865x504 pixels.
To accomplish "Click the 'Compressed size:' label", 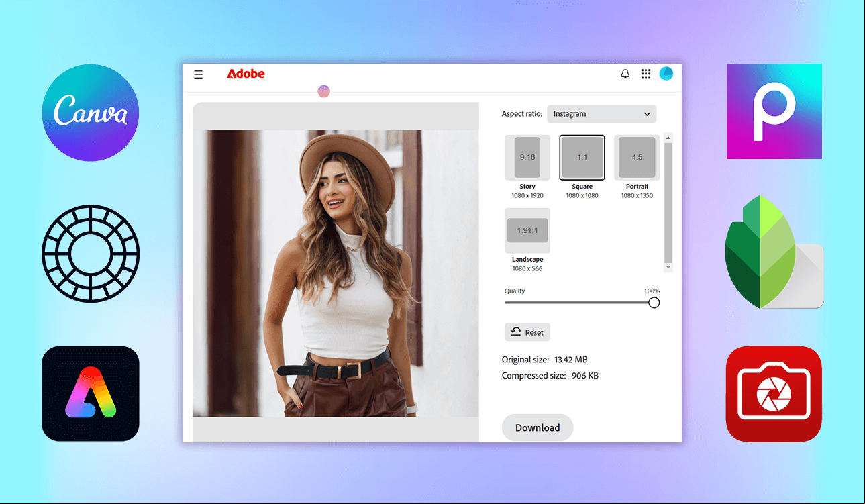I will (534, 376).
